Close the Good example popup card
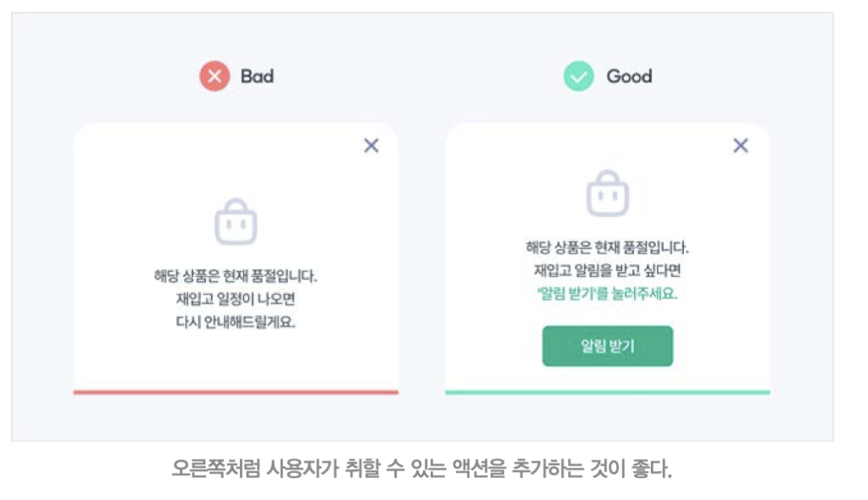This screenshot has height=500, width=868. click(x=741, y=146)
